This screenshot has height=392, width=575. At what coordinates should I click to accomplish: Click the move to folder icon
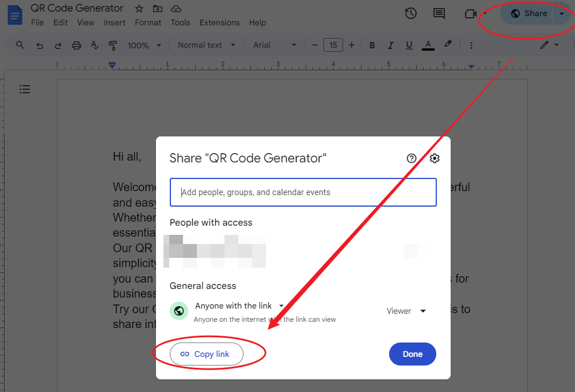(x=158, y=9)
